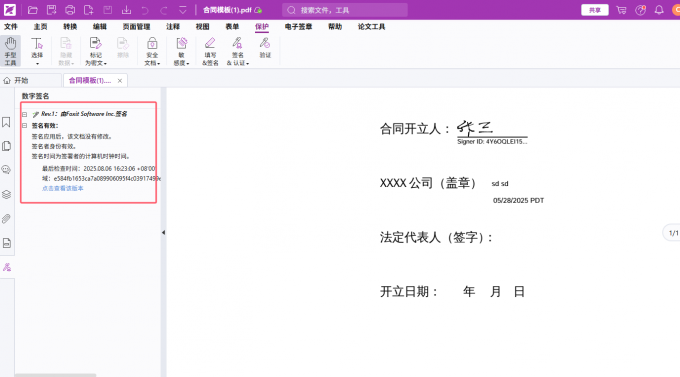Collapse the 签名有效 node

click(x=25, y=126)
